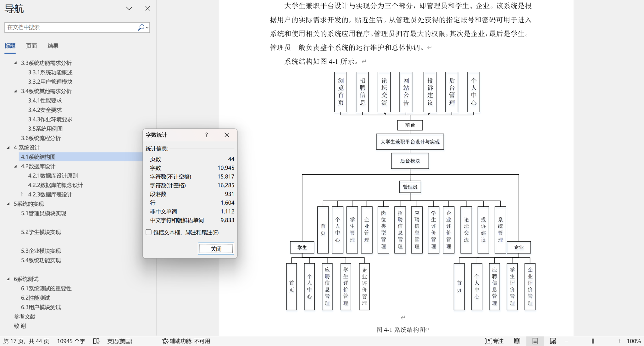Click the help question mark in word count dialog
This screenshot has width=644, height=346.
pyautogui.click(x=206, y=135)
